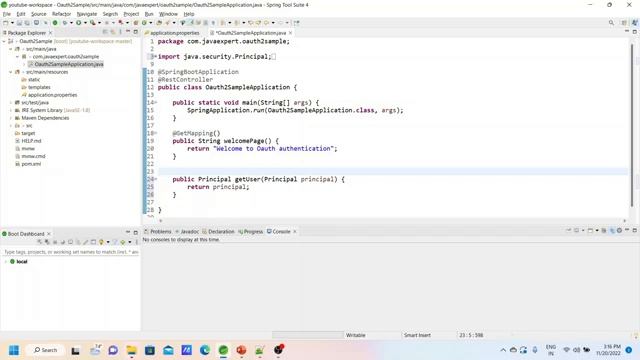This screenshot has width=640, height=360.
Task: Click the New file toolbar icon
Action: coord(5,23)
